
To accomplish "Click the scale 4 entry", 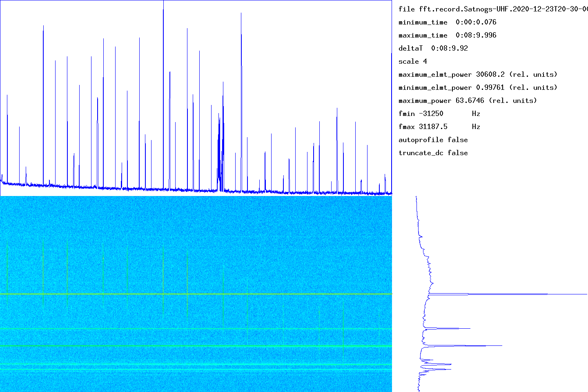I will click(413, 61).
